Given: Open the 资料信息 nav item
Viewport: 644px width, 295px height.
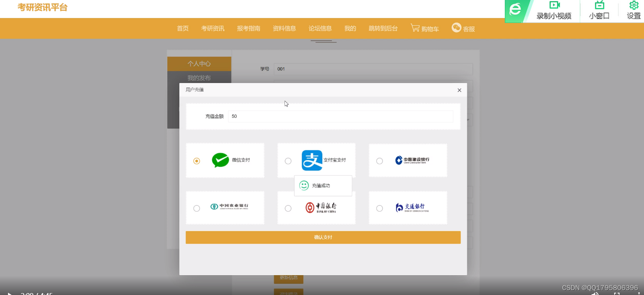Looking at the screenshot, I should 284,28.
